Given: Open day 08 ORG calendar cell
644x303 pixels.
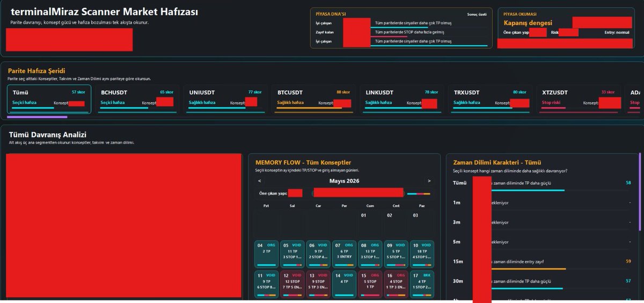Looking at the screenshot, I should [370, 254].
